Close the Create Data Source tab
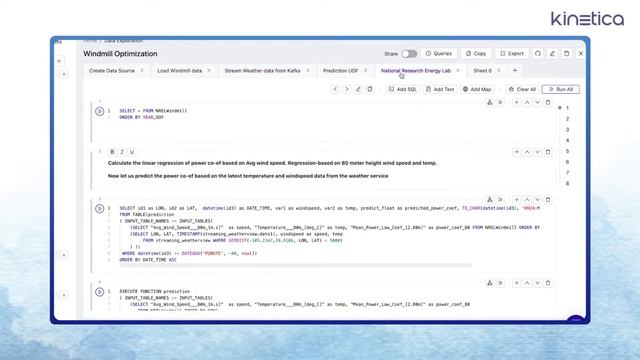Screen dimensions: 640x360 pos(142,71)
